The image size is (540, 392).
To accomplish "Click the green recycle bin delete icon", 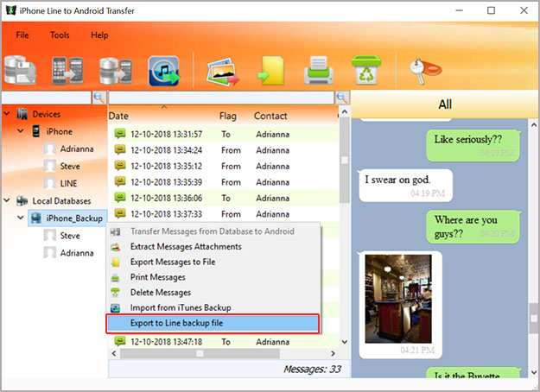I will 363,69.
